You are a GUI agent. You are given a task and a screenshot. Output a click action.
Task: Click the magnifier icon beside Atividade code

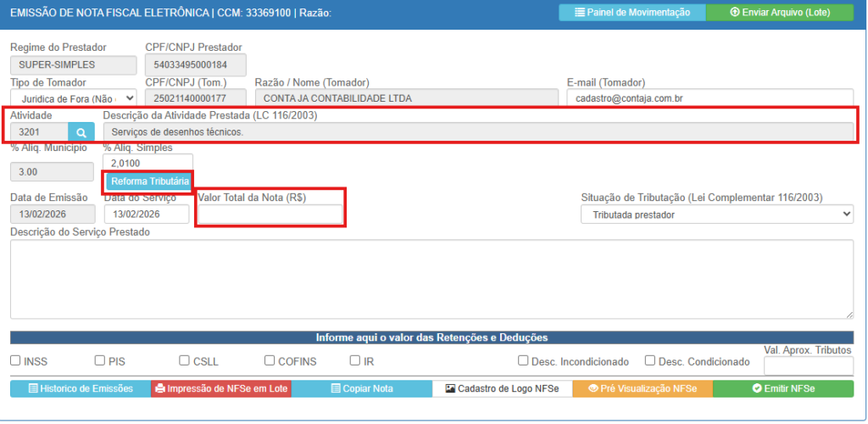pos(81,132)
